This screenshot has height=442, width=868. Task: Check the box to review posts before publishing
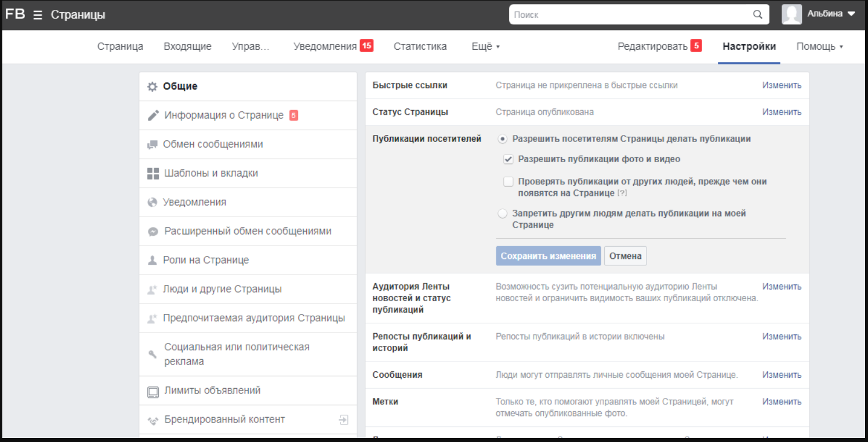coord(508,181)
